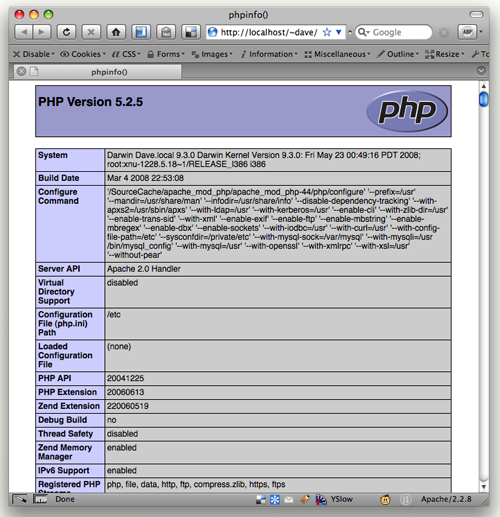Screen dimensions: 500x517
Task: Click the blue snowflake status bar icon
Action: [x=275, y=500]
